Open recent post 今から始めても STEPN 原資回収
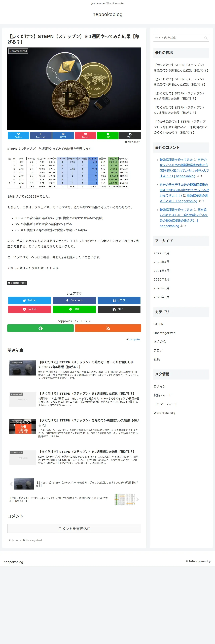215x644 pixels. click(x=181, y=127)
